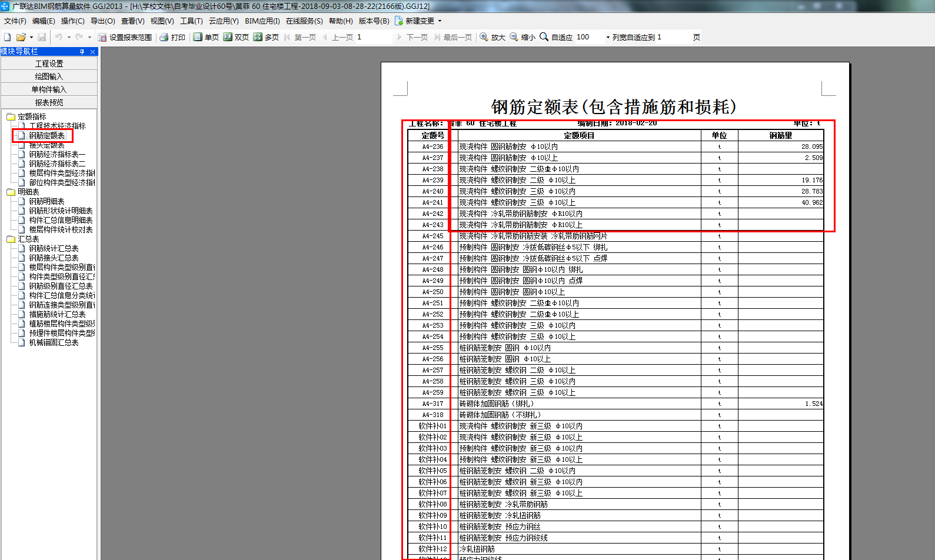The image size is (935, 560).
Task: Click the redo arrow icon
Action: pyautogui.click(x=79, y=37)
